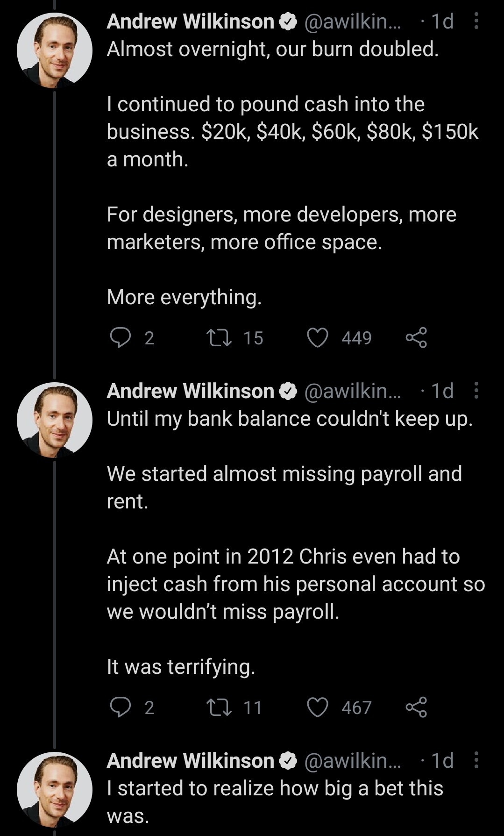Tap the author name on second tweet
504x836 pixels.
pos(191,391)
